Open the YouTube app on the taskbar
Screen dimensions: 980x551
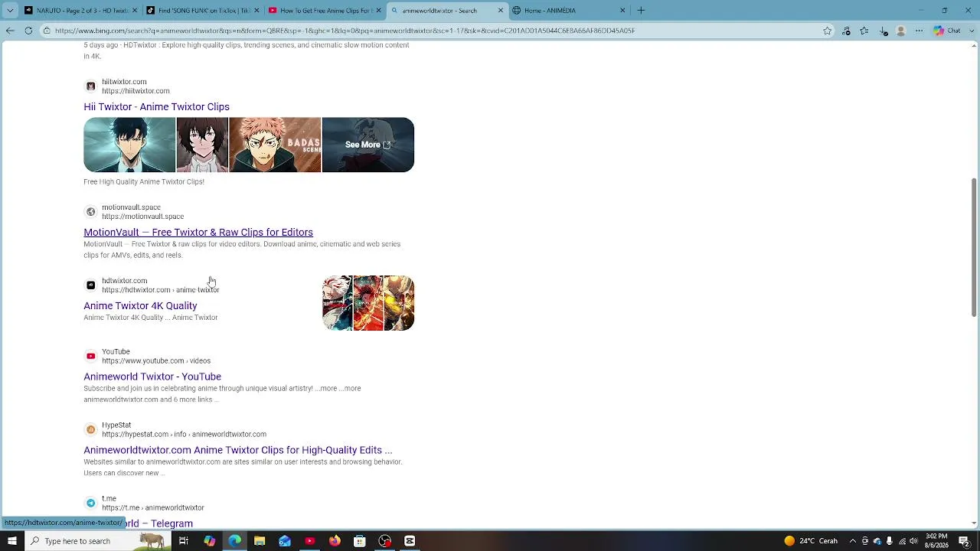[309, 541]
